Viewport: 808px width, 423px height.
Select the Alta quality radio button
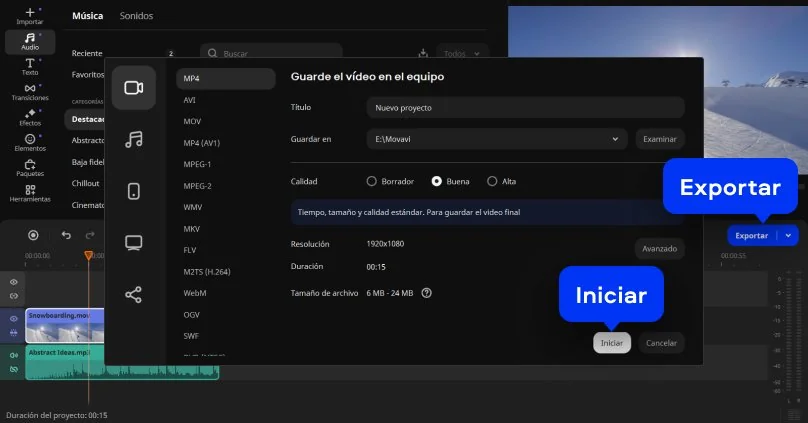tap(492, 181)
